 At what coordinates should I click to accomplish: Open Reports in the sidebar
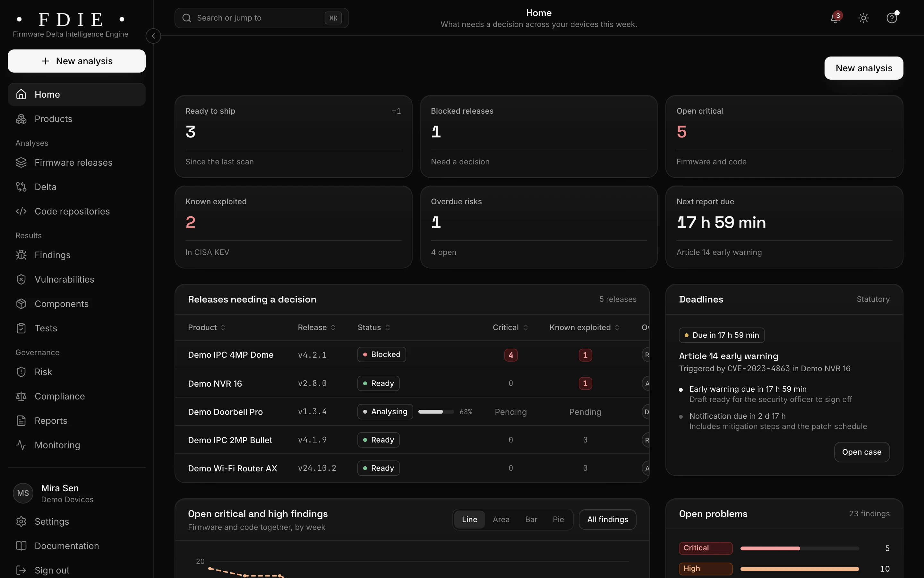point(76,421)
